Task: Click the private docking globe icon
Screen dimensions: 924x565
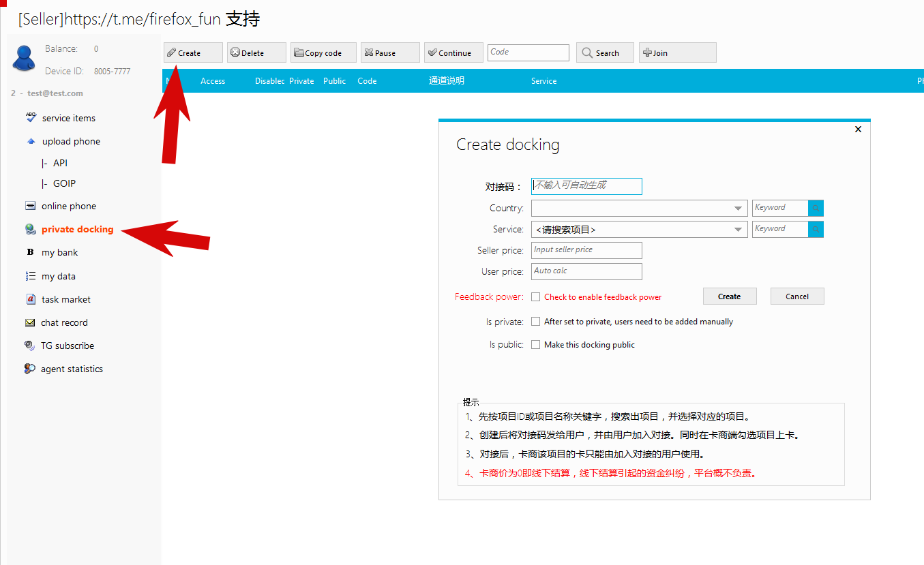Action: point(30,229)
